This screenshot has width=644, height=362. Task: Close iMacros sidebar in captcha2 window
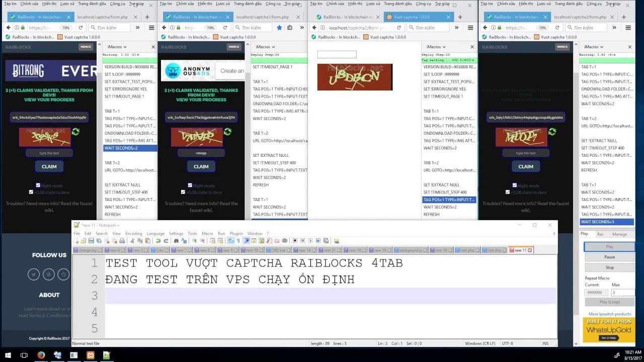472,47
